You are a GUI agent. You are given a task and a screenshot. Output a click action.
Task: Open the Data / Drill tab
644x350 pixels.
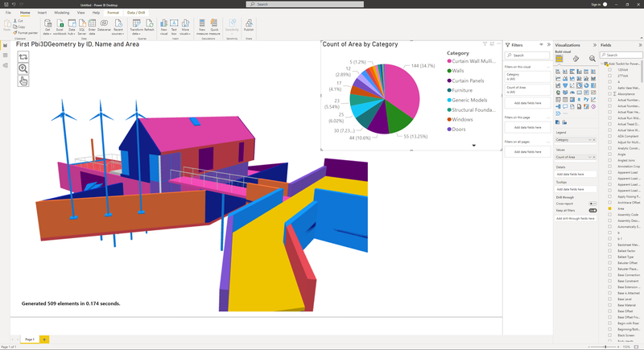[x=136, y=13]
